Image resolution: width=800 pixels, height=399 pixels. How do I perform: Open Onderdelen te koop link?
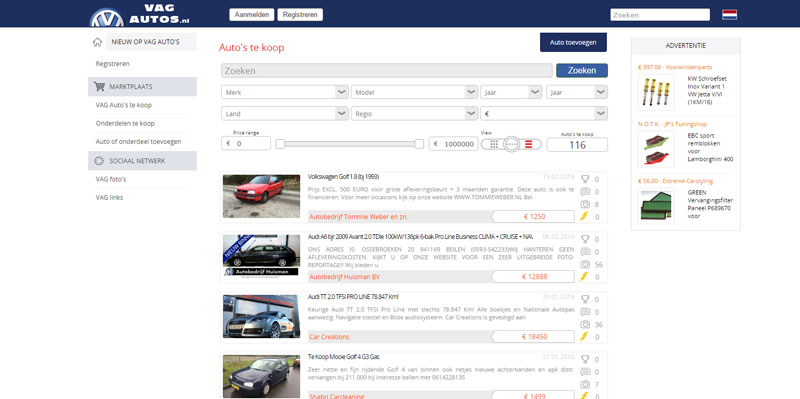125,123
